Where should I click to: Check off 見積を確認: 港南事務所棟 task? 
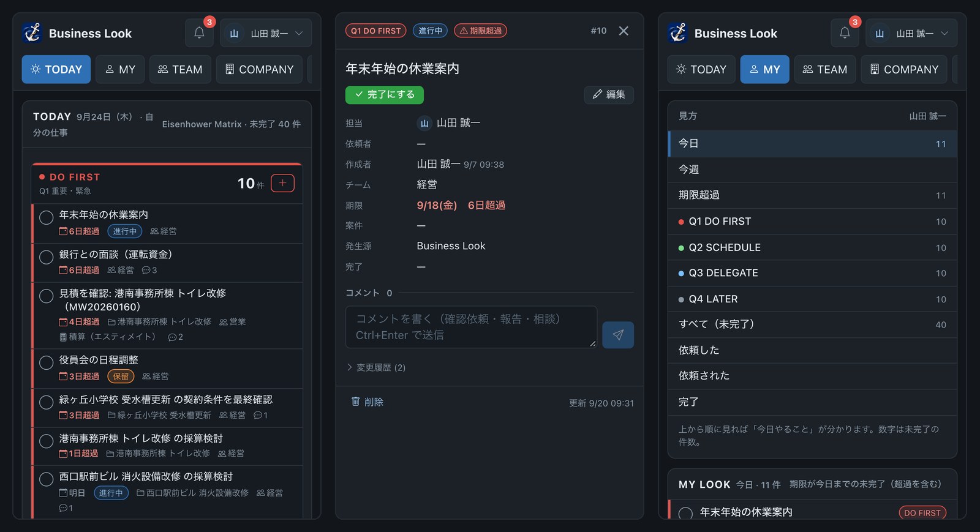point(46,296)
